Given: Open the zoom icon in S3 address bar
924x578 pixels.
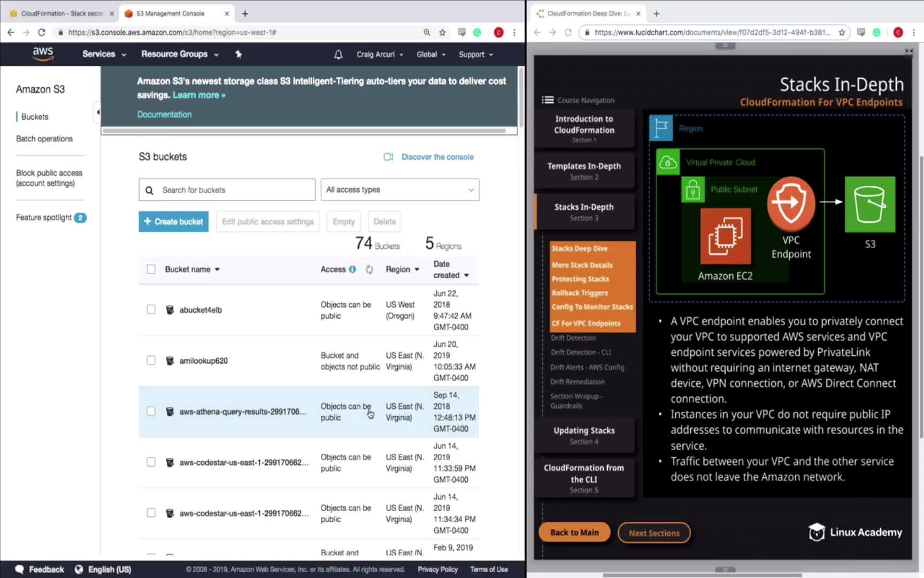Looking at the screenshot, I should tap(427, 32).
